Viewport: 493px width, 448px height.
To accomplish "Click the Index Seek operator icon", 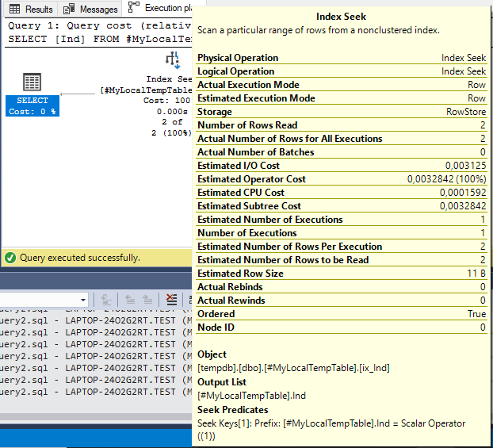I will 173,59.
